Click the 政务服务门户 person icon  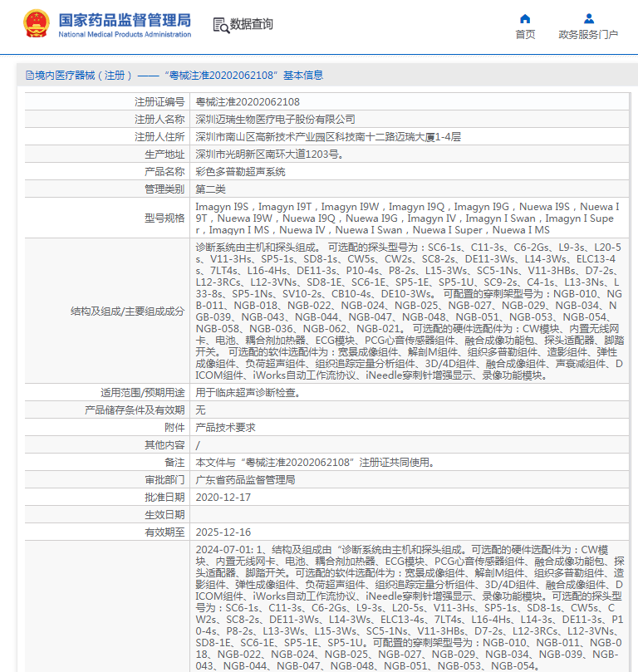pyautogui.click(x=588, y=18)
